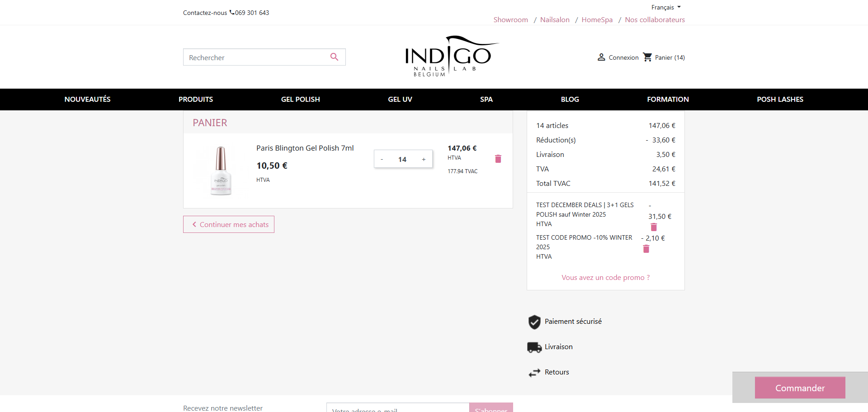Open the Blog menu
The image size is (868, 412).
pyautogui.click(x=570, y=99)
